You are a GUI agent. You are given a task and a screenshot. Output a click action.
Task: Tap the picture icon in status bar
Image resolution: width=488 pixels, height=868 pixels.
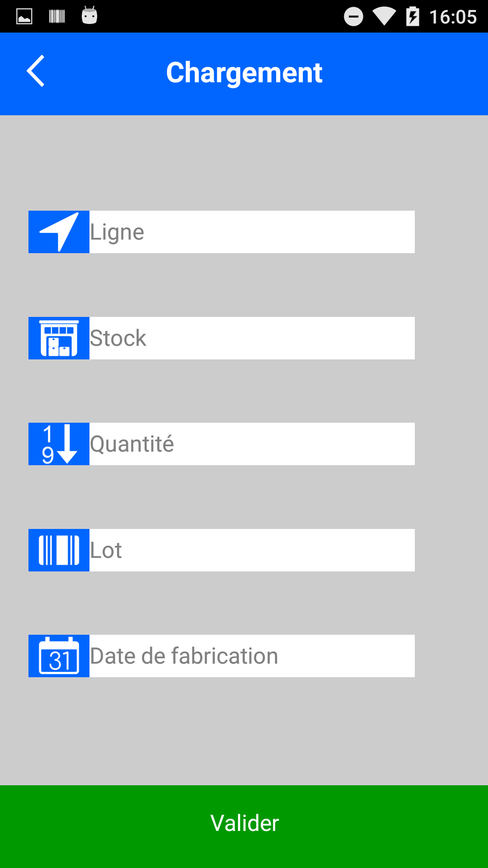24,17
